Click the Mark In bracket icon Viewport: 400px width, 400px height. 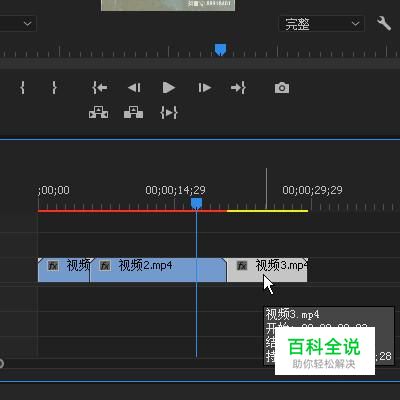(22, 88)
